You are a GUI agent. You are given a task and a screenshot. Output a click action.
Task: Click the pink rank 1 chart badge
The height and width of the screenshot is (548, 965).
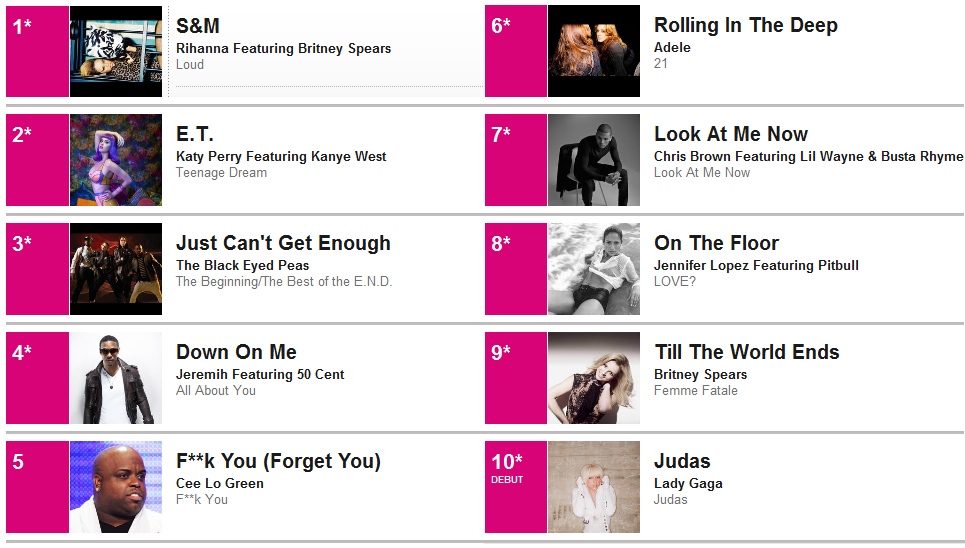click(x=38, y=51)
